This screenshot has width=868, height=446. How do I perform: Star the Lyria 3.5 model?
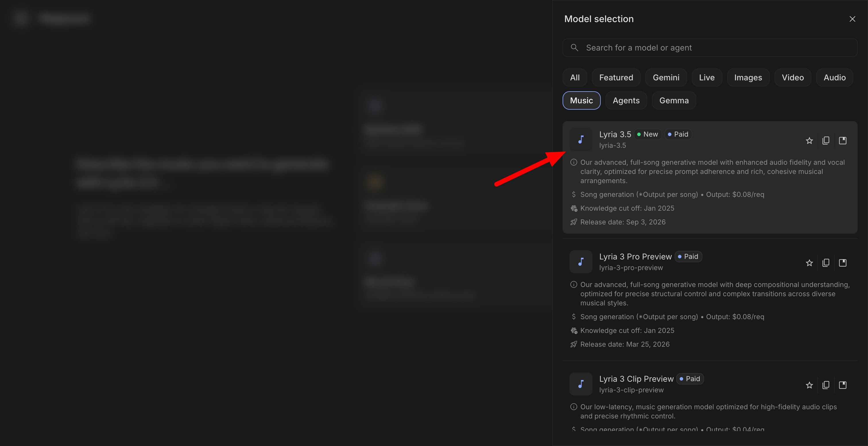[x=809, y=140]
